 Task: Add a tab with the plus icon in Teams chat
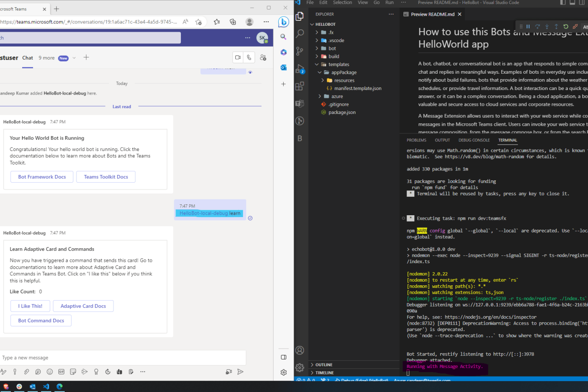(86, 57)
